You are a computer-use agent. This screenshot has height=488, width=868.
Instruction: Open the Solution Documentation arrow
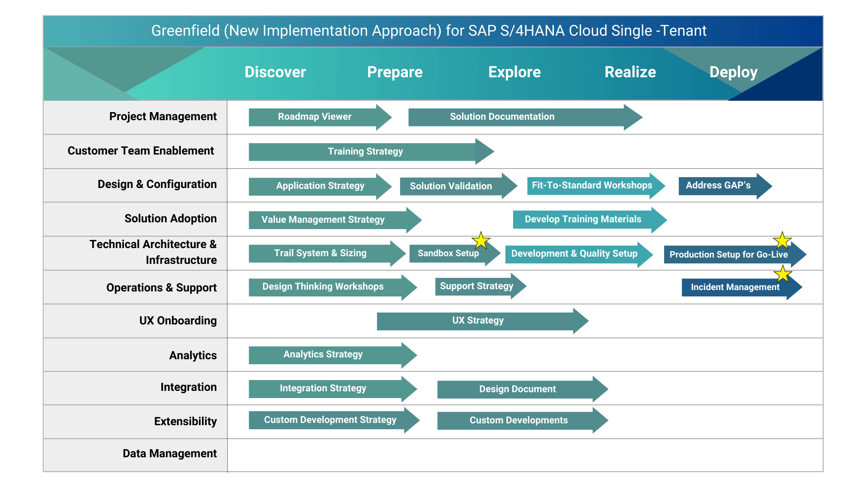(x=525, y=117)
